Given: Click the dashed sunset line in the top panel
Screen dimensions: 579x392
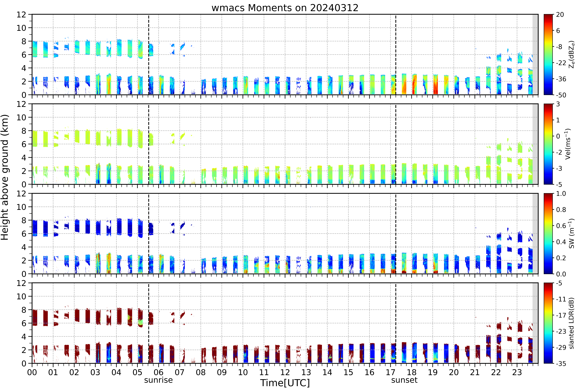Looking at the screenshot, I should tap(396, 55).
